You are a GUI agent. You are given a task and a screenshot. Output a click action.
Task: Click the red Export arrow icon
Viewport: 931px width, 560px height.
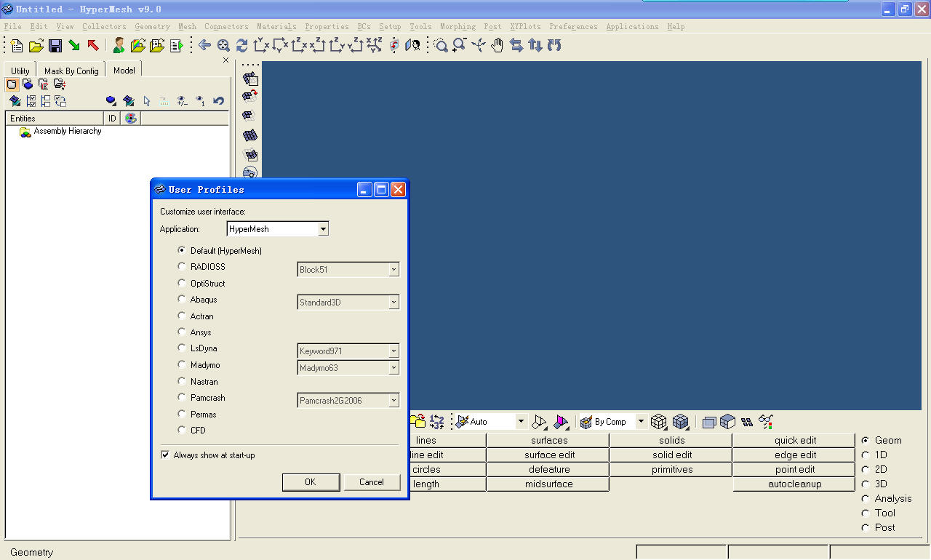pos(93,46)
